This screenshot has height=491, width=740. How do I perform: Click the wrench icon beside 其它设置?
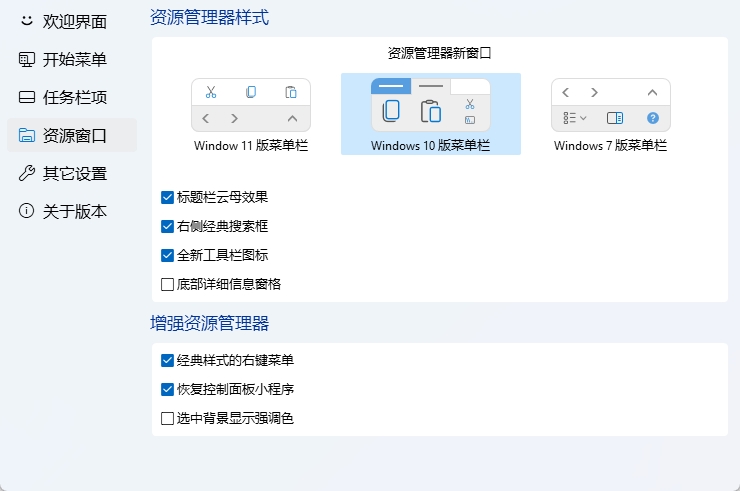coord(27,173)
